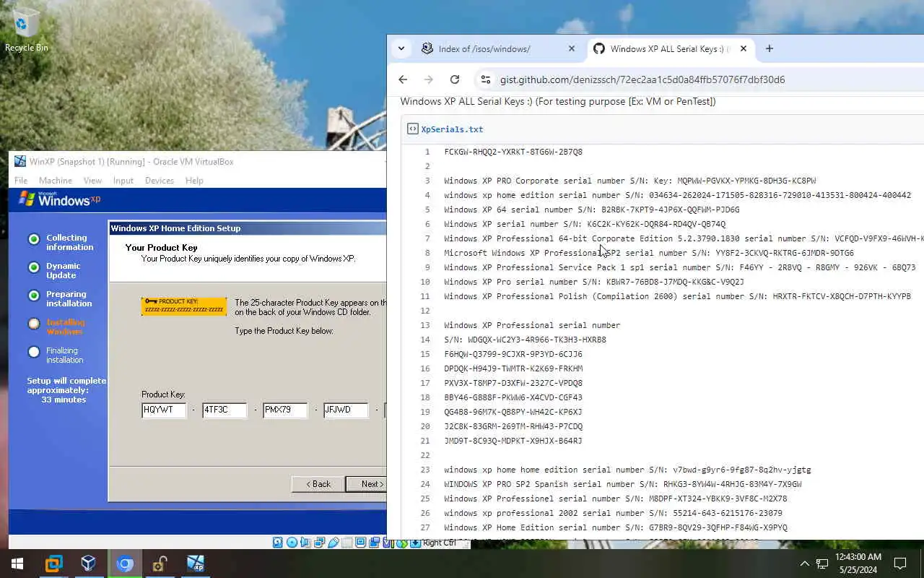Open the VirtualBox Help menu
Image resolution: width=924 pixels, height=578 pixels.
pyautogui.click(x=194, y=181)
